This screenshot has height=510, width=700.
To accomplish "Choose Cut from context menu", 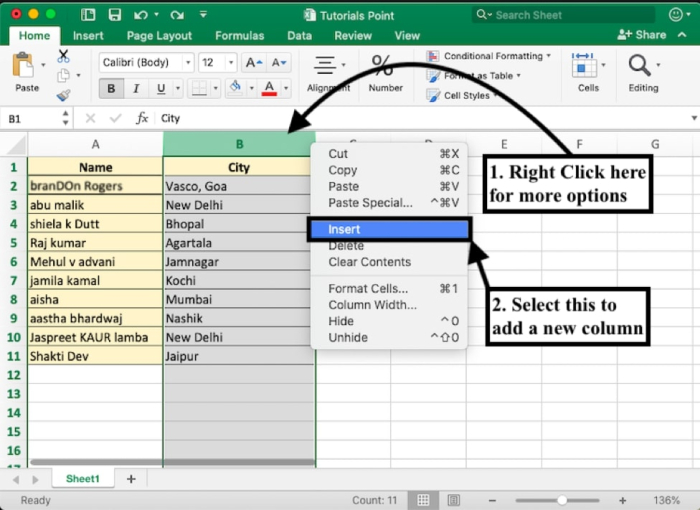I will click(x=389, y=154).
